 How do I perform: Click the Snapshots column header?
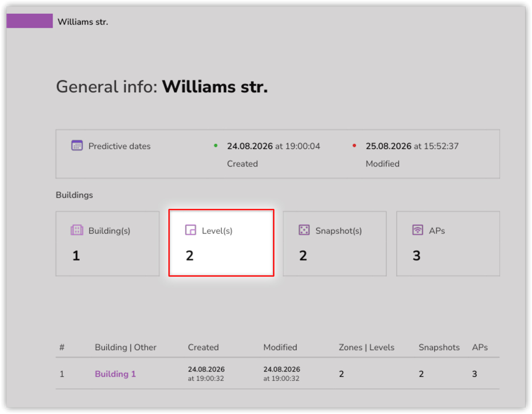coord(439,347)
